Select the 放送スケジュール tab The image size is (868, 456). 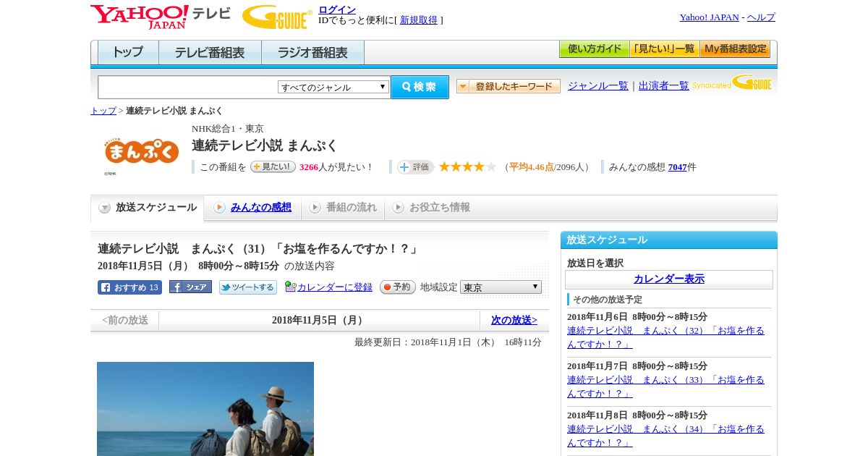pyautogui.click(x=147, y=208)
